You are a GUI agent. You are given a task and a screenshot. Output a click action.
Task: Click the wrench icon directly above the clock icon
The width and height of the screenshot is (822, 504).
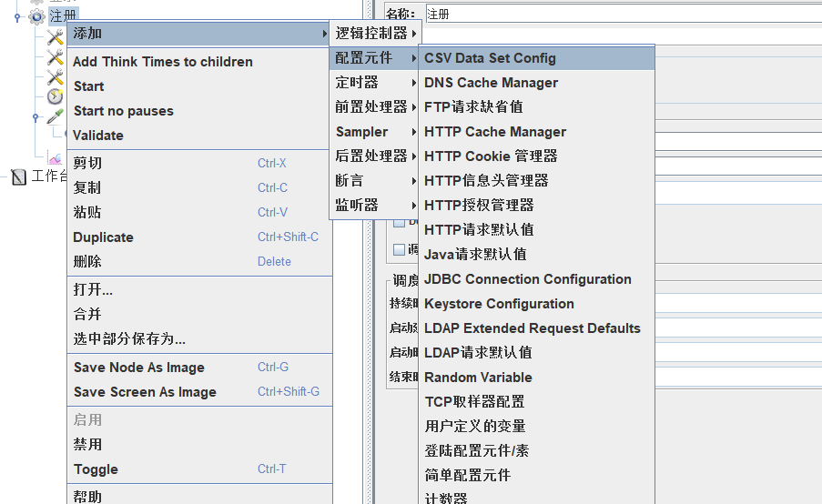click(x=56, y=77)
